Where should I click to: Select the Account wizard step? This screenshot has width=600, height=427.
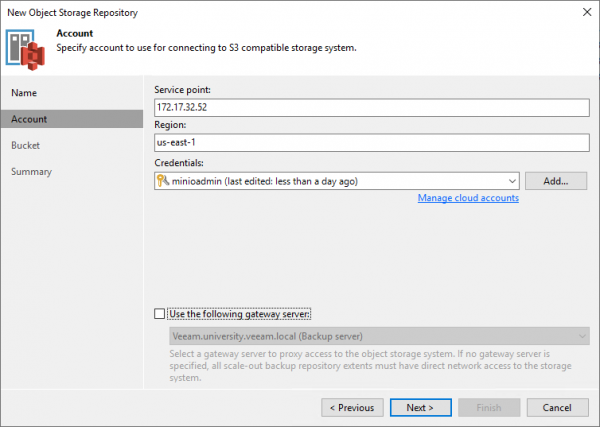click(x=29, y=119)
